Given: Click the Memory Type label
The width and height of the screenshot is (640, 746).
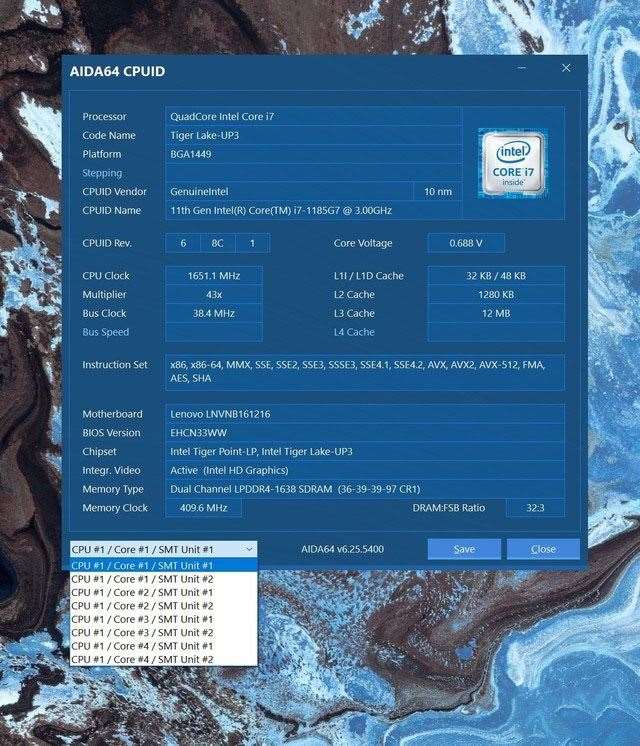Looking at the screenshot, I should point(113,489).
